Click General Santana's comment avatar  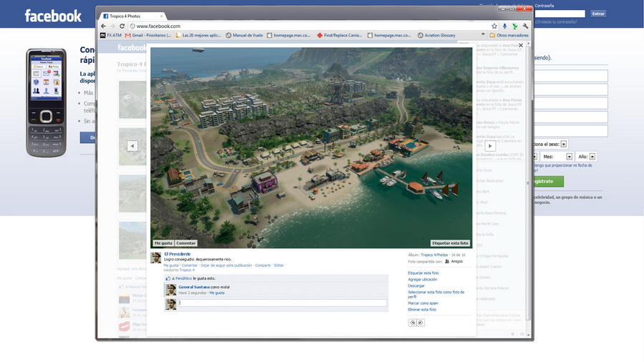tap(171, 290)
